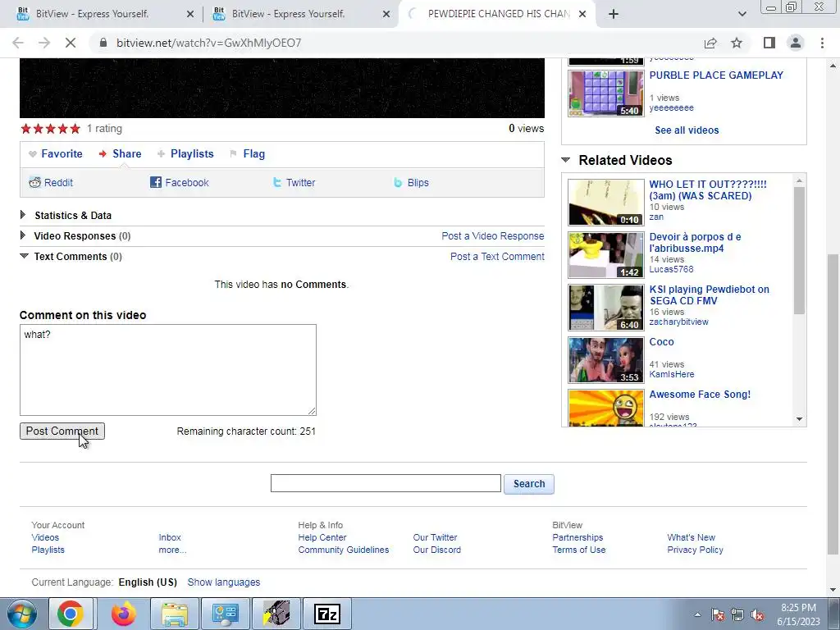Open the tab search dropdown chevron
This screenshot has height=630, width=840.
point(742,14)
